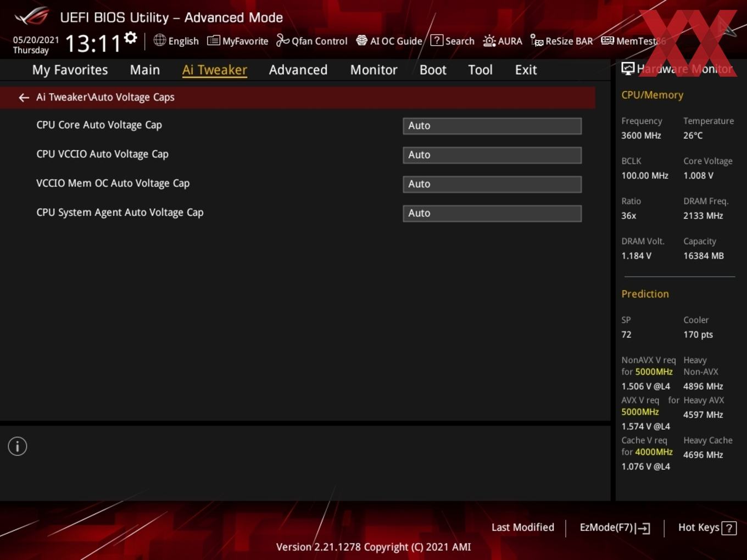Click the 16384 MB capacity value

point(704,256)
